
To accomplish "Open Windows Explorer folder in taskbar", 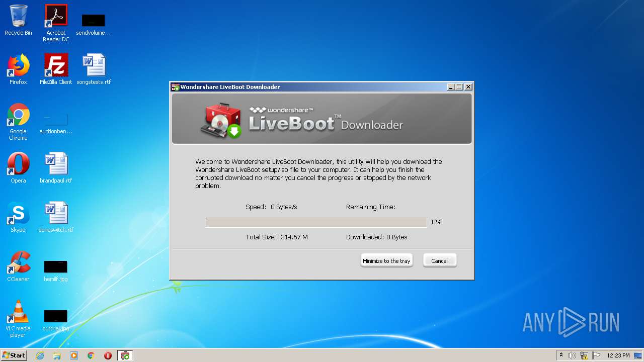I will [57, 355].
